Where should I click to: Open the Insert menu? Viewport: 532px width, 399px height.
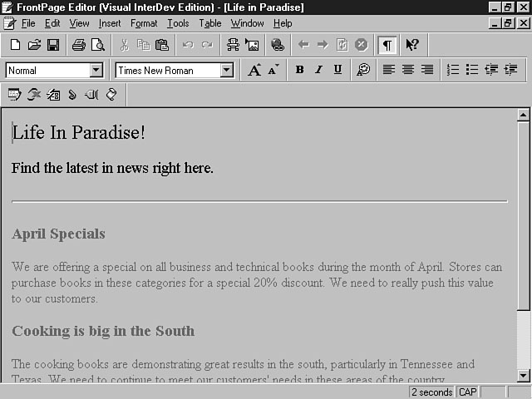click(x=110, y=23)
